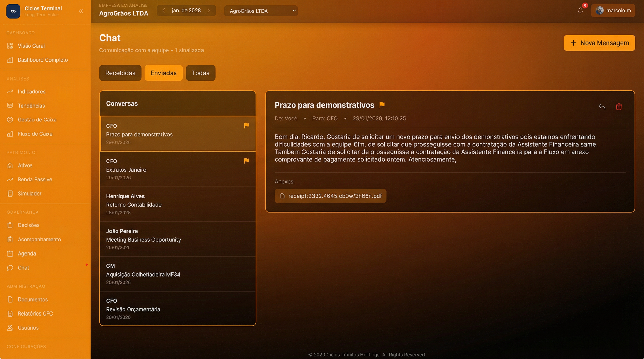Go to previous month with left chevron
This screenshot has width=644, height=359.
tap(164, 11)
